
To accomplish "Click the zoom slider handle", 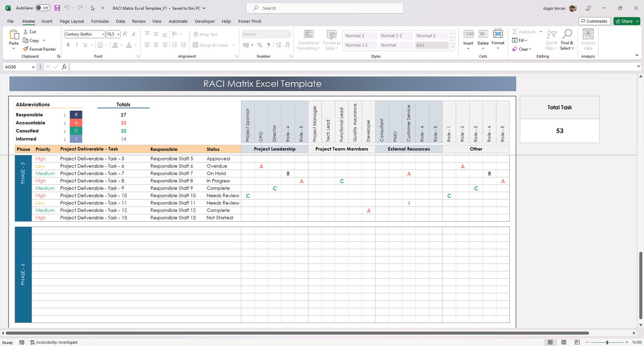I will (607, 342).
